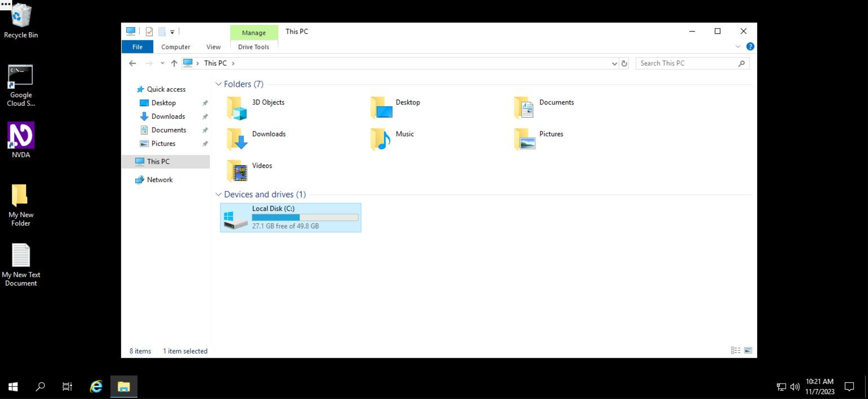This screenshot has width=868, height=399.
Task: Click the chevron before This PC in breadcrumb
Action: 198,63
